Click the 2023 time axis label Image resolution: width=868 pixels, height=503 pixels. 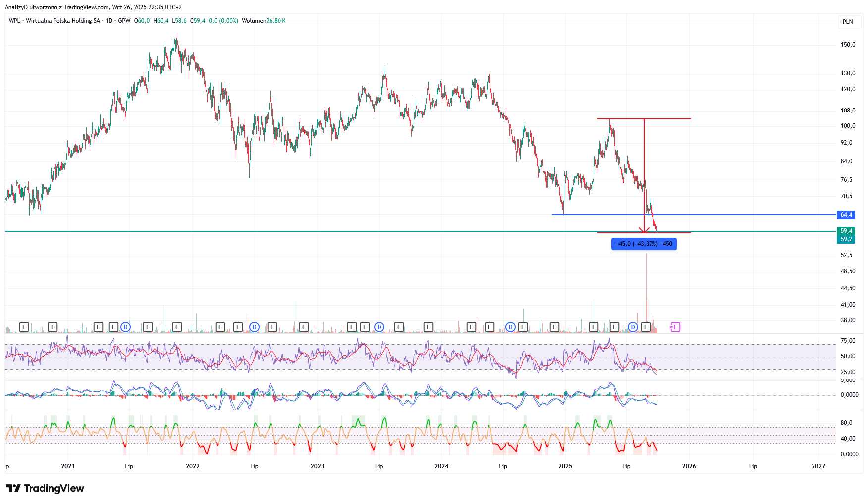tap(317, 466)
